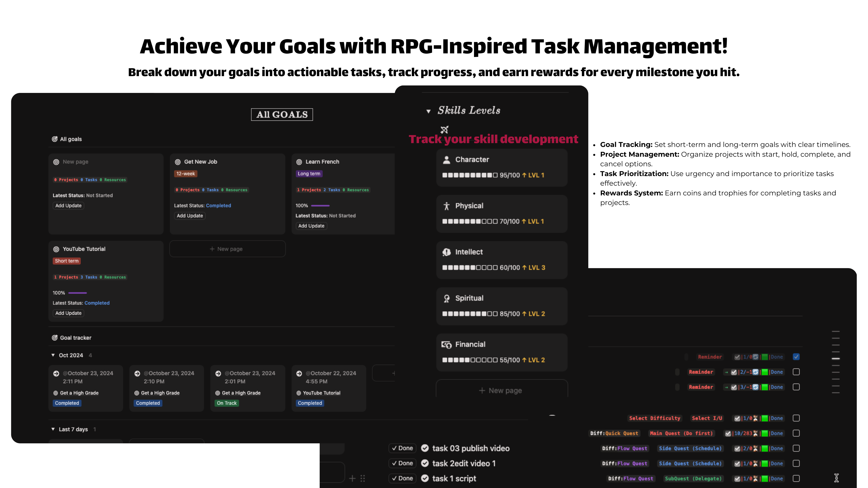Viewport: 868px width, 488px height.
Task: Collapse the Oct 2024 group
Action: 53,355
